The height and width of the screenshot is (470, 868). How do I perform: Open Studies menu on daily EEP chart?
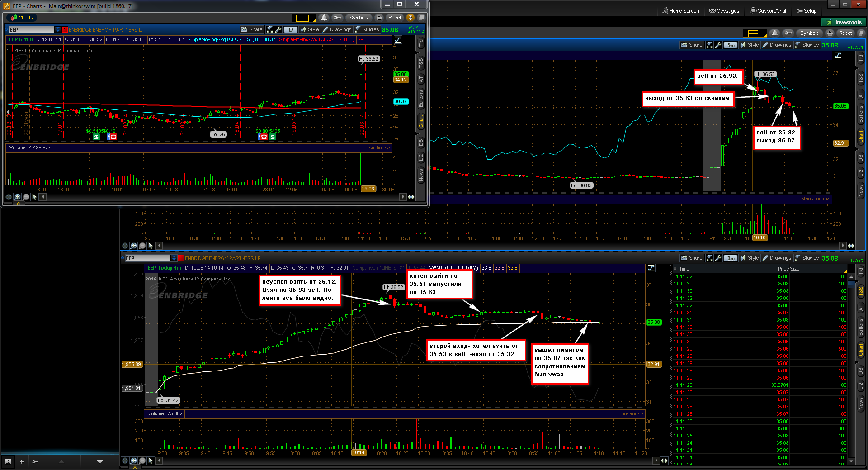[367, 29]
